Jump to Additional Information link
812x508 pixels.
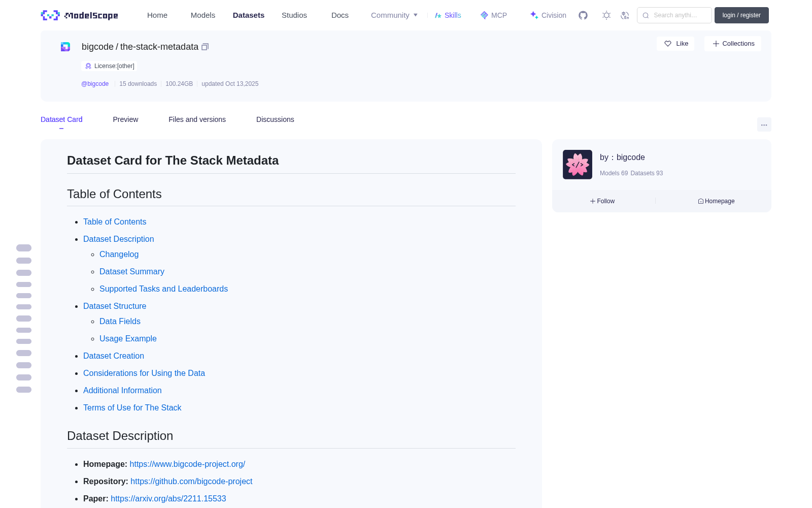122,390
